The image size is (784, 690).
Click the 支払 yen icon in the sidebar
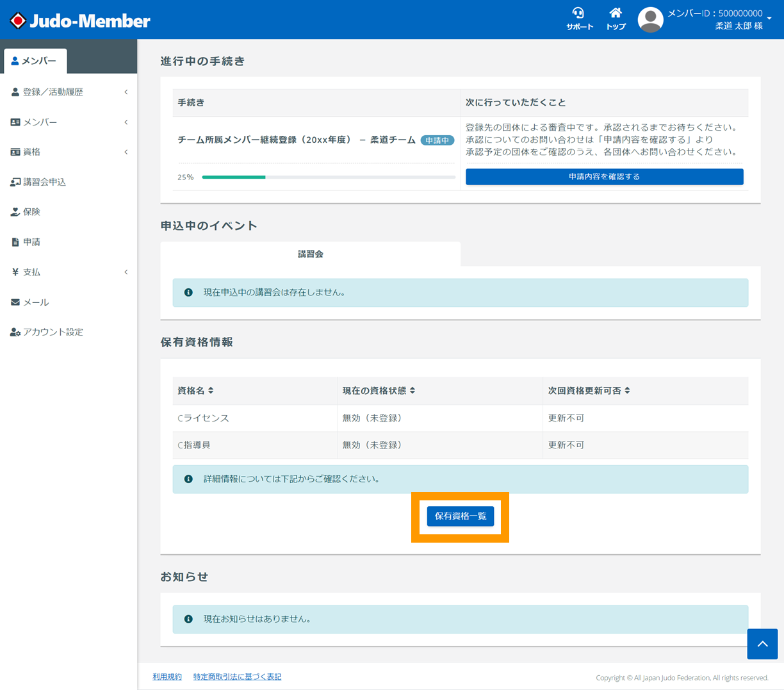click(x=15, y=272)
